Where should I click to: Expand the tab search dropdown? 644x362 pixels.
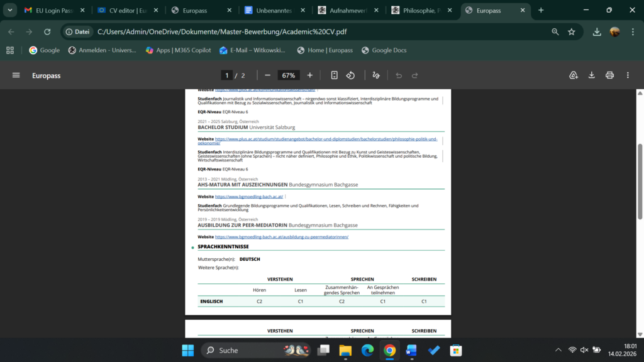[10, 10]
